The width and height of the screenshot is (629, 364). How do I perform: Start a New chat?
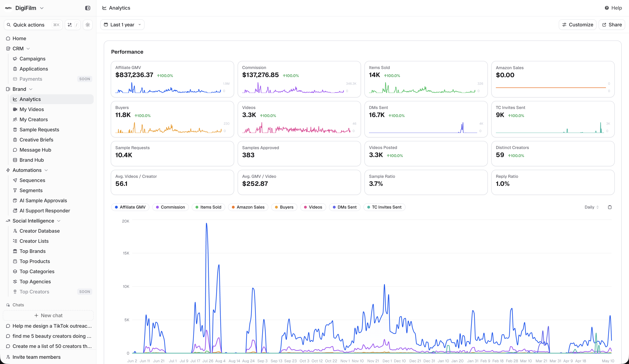coord(48,315)
